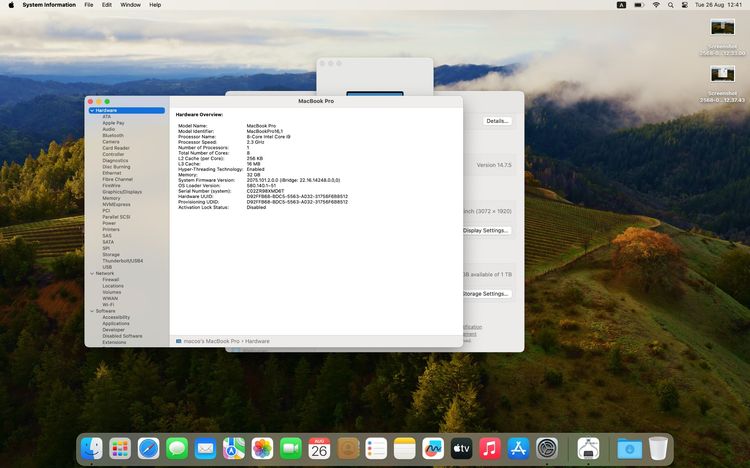This screenshot has width=750, height=468.
Task: Open Spotlight search in menu bar
Action: [x=671, y=5]
